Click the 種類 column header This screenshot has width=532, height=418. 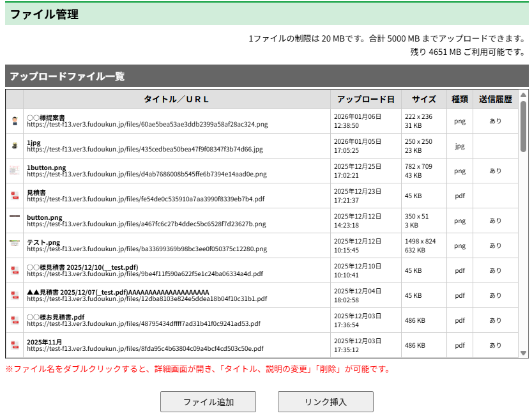tap(460, 99)
